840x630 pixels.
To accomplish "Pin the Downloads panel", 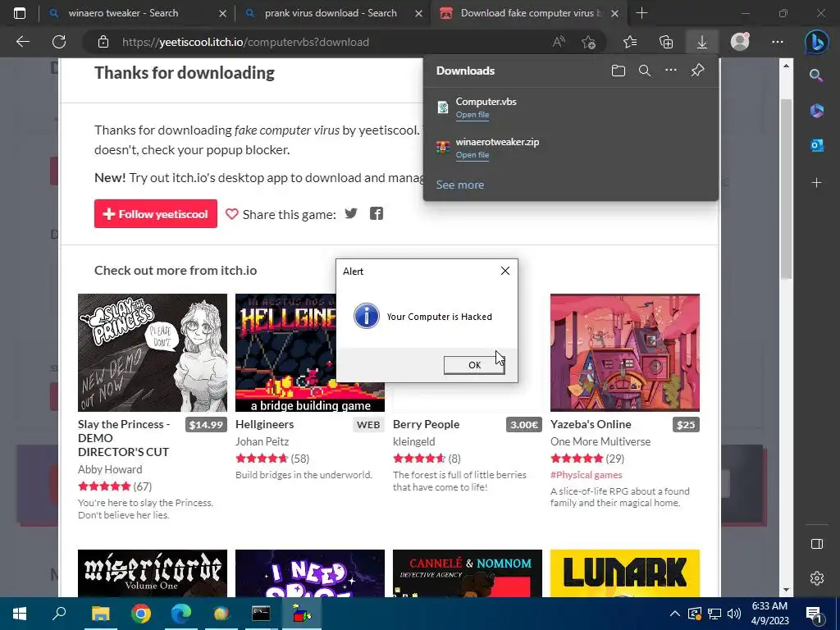I will coord(697,71).
